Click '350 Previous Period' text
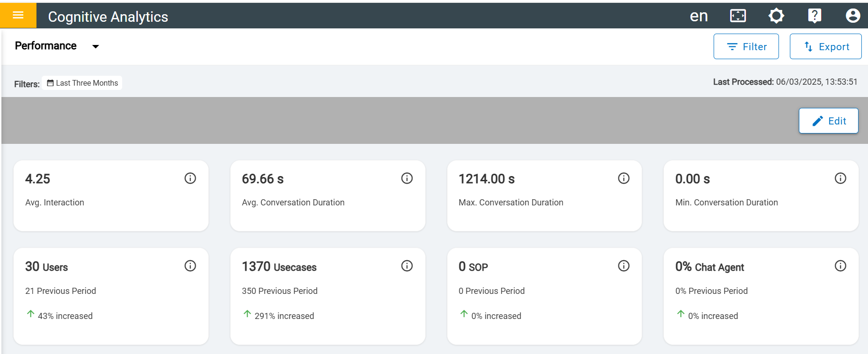Screen dimensions: 868x354 pyautogui.click(x=279, y=291)
